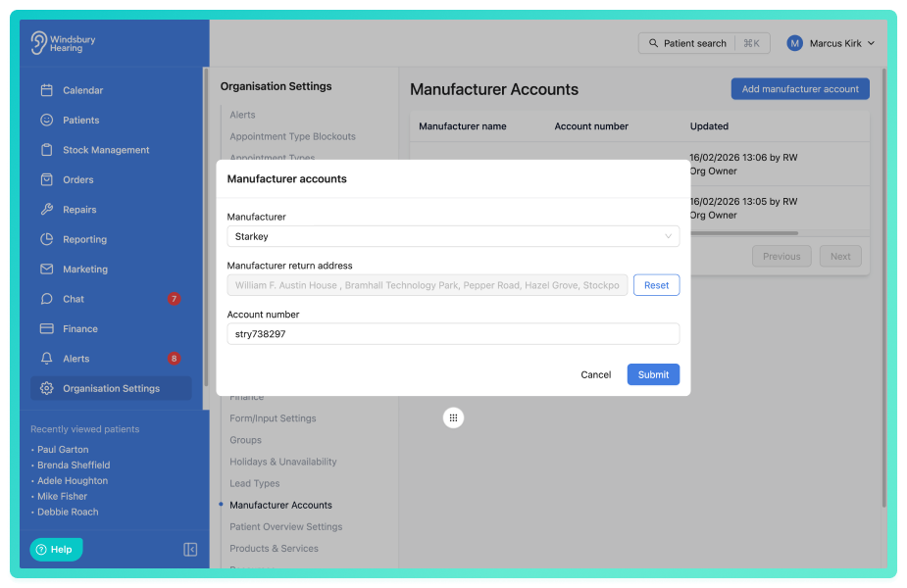Click the Help button
This screenshot has height=588, width=907.
[56, 550]
